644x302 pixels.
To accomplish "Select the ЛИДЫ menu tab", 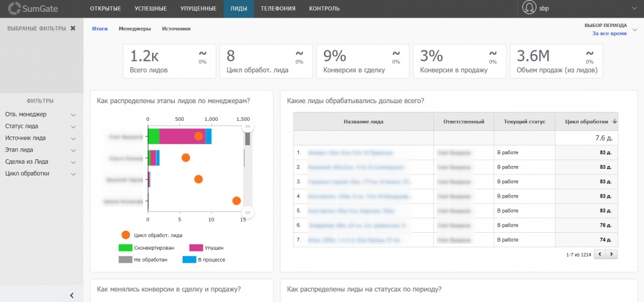I will tap(238, 9).
